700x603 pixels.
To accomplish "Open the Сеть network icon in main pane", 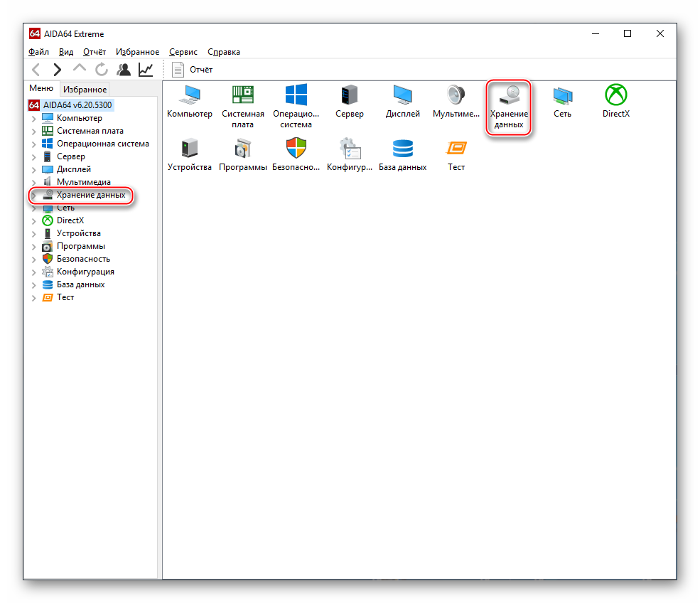I will click(x=563, y=102).
